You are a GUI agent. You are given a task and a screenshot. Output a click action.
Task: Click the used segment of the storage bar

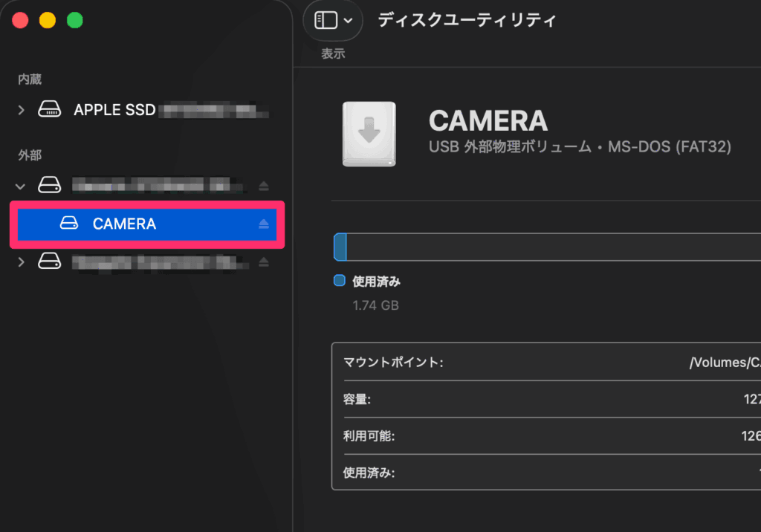click(x=340, y=247)
